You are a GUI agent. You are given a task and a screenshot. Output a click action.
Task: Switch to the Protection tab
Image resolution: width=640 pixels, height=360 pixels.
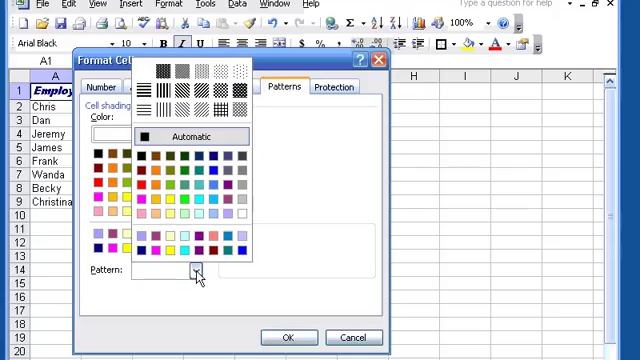(x=334, y=87)
